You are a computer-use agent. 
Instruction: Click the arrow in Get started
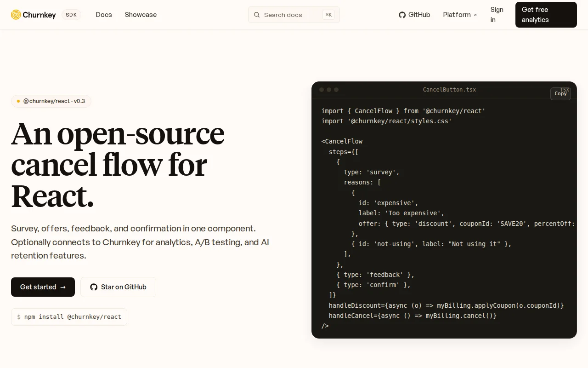[63, 287]
